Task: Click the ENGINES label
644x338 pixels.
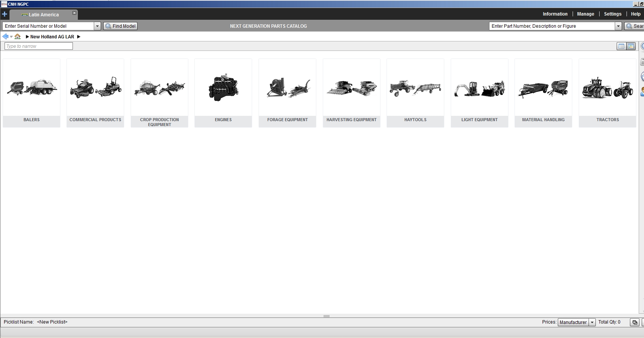Action: (x=223, y=120)
